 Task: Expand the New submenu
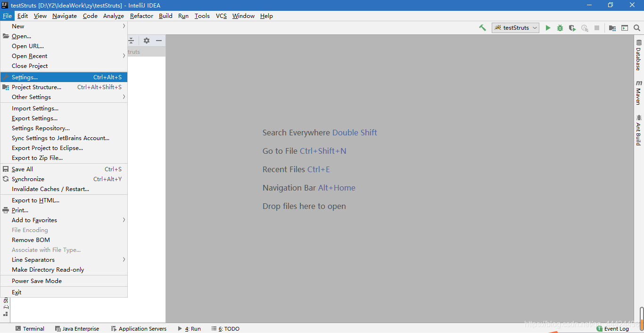click(x=64, y=26)
